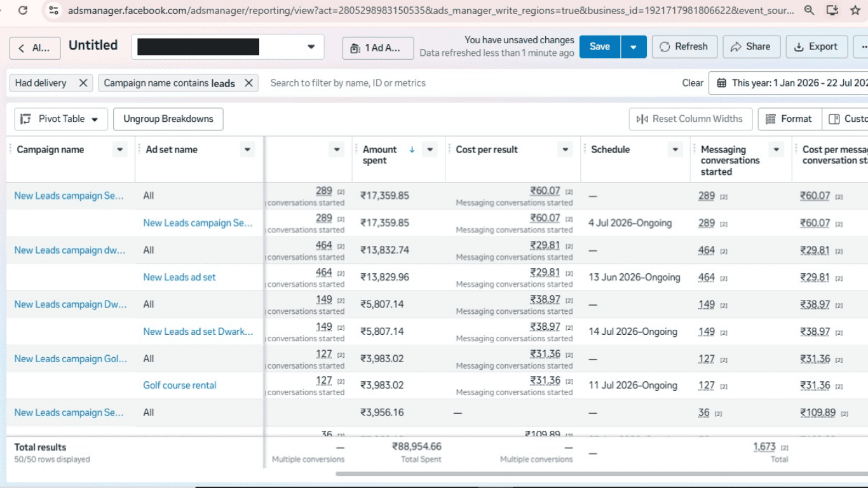This screenshot has width=868, height=488.
Task: Click the ₹13,832.74 amount spent cell
Action: 384,250
